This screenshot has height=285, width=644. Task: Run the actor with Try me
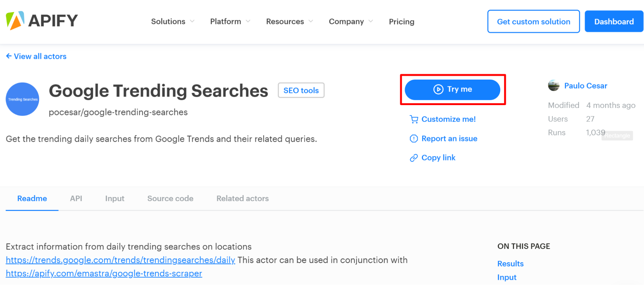[452, 90]
